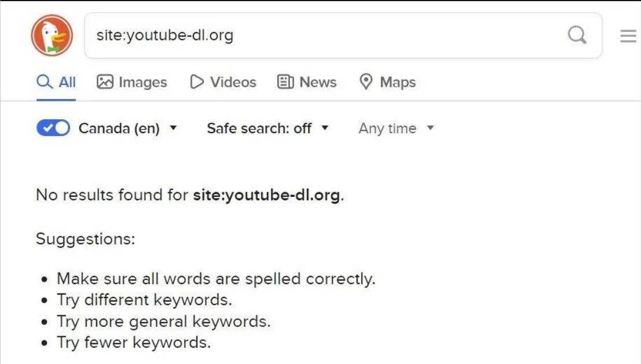The height and width of the screenshot is (364, 641).
Task: Select the All results tab label
Action: [67, 82]
